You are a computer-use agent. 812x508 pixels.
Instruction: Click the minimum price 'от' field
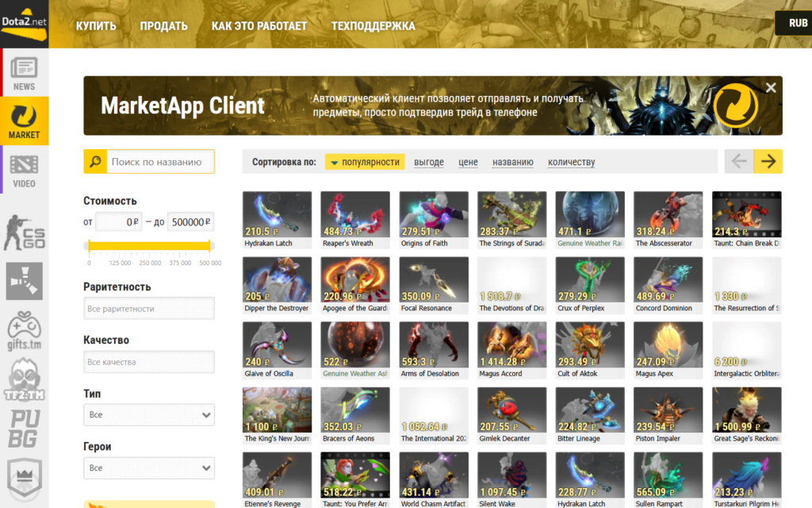[x=119, y=222]
